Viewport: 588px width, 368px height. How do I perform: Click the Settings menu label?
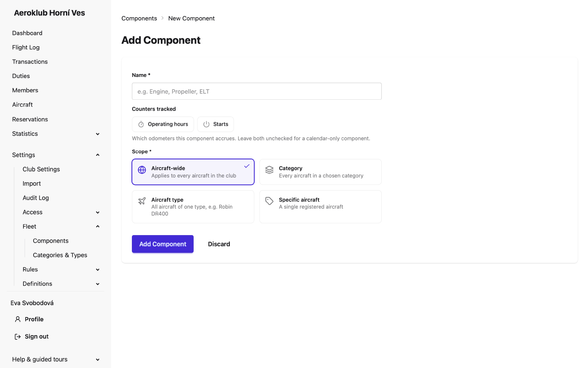coord(24,155)
